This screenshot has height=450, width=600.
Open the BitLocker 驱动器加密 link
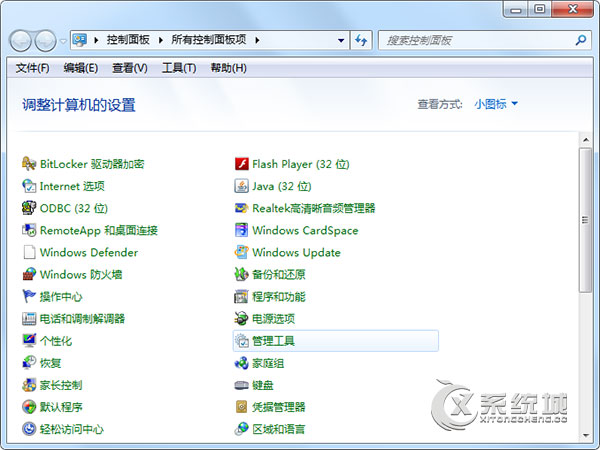click(92, 164)
